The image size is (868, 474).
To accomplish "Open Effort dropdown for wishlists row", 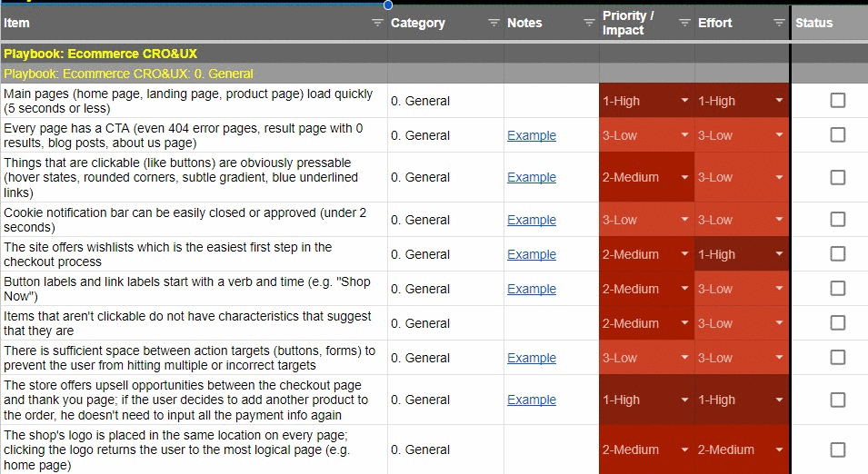I will (x=780, y=254).
